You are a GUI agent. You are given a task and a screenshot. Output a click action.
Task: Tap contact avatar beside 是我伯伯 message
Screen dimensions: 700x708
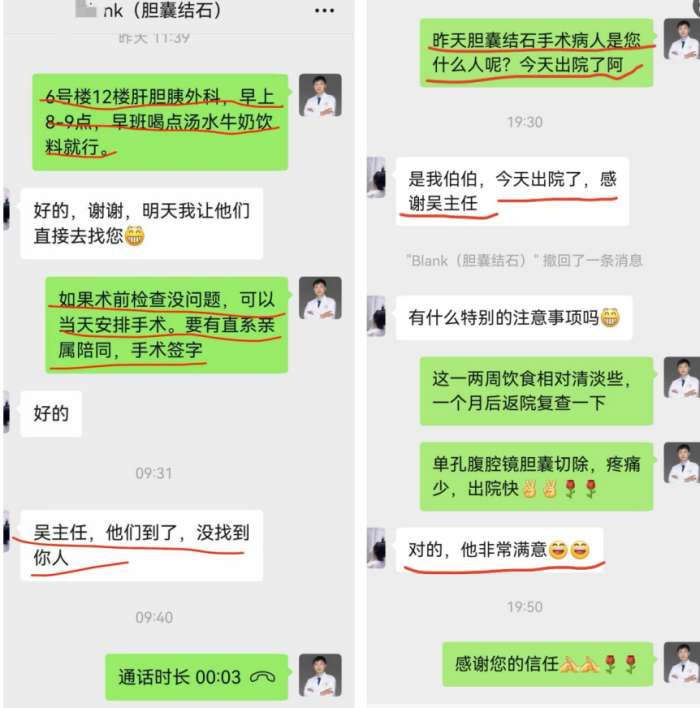[x=376, y=177]
